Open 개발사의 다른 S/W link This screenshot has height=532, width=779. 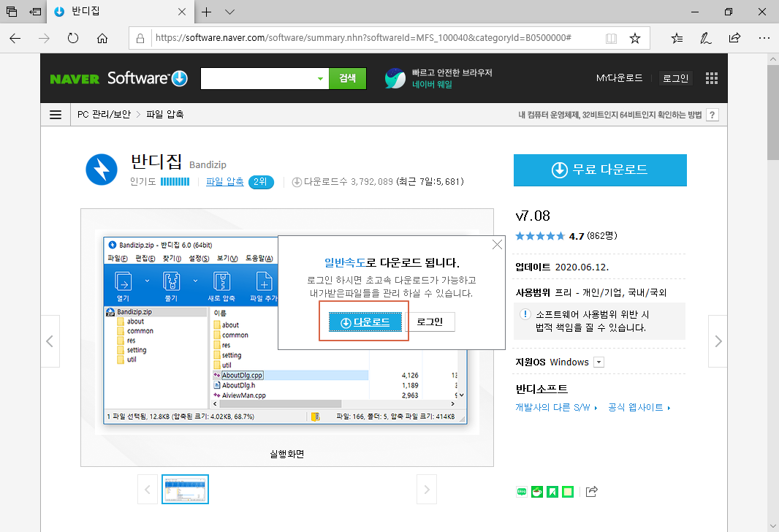tap(556, 407)
